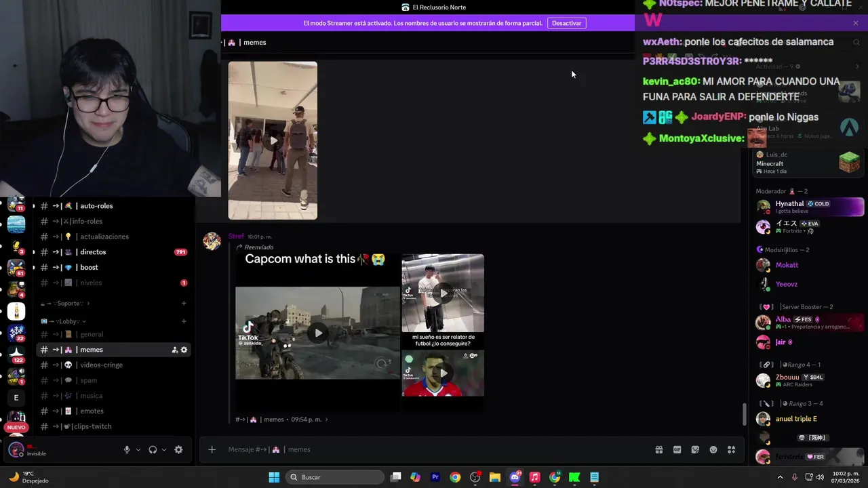Mute the microphone in the Discord user panel
This screenshot has height=488, width=868.
pyautogui.click(x=127, y=449)
